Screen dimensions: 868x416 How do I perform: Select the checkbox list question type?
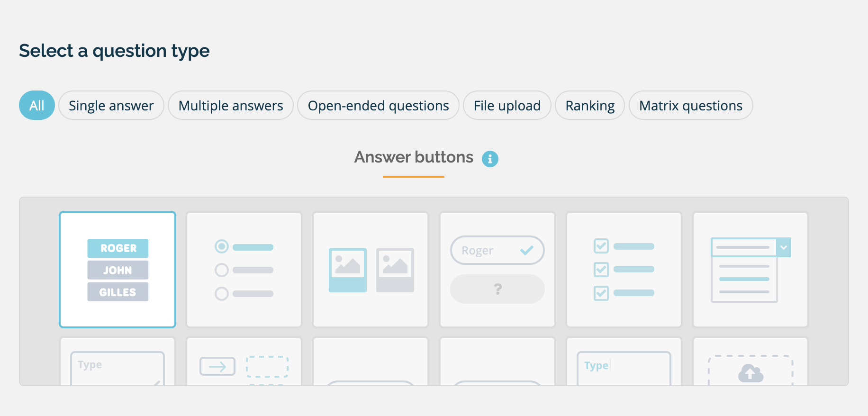pyautogui.click(x=624, y=269)
